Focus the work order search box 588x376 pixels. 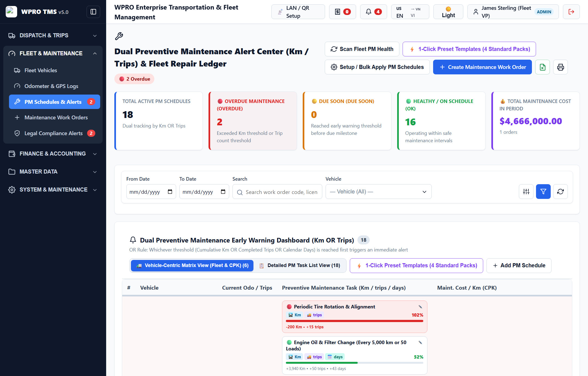pyautogui.click(x=277, y=192)
